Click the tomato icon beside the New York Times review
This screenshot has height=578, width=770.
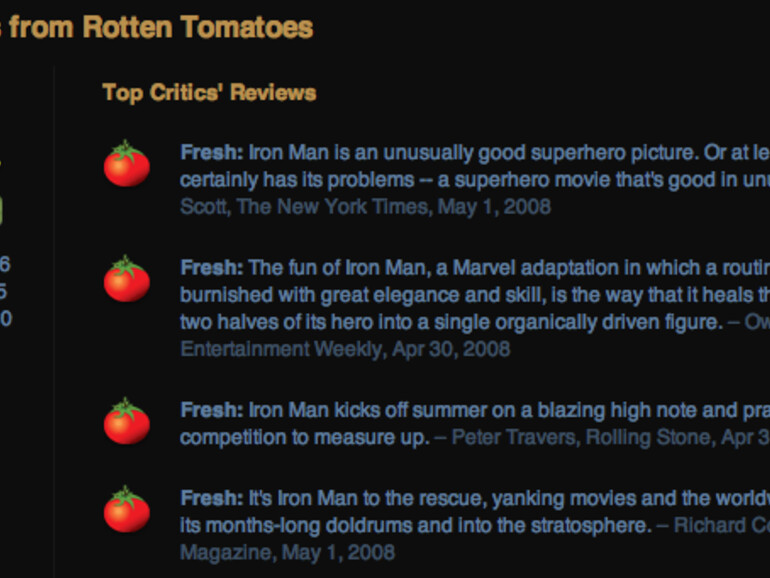(126, 165)
